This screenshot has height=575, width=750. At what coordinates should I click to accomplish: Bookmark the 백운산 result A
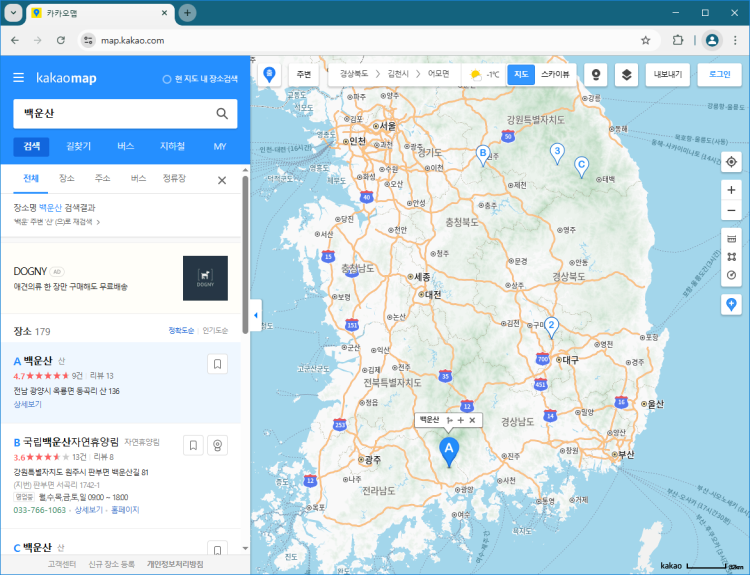[217, 364]
